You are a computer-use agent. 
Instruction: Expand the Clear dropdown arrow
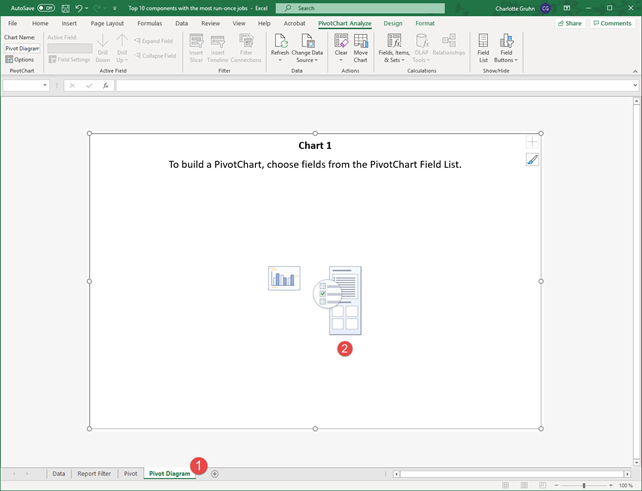pos(341,60)
